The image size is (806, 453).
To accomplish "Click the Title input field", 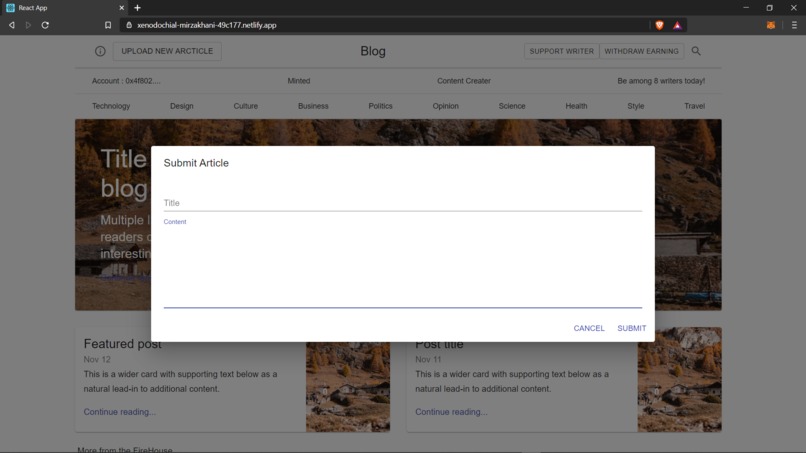I will click(402, 203).
